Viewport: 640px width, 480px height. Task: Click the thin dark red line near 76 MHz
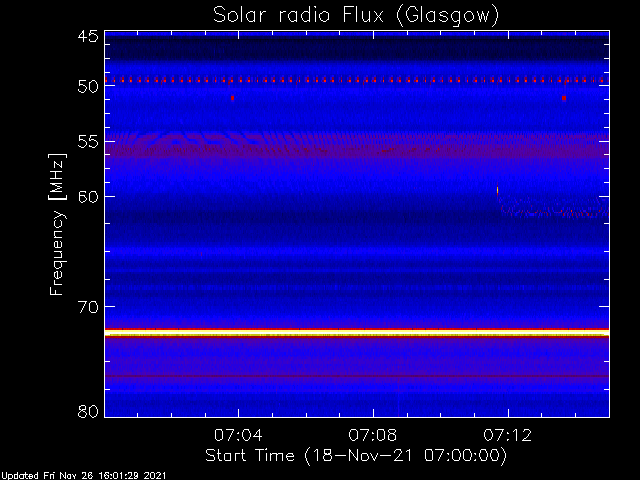click(357, 376)
